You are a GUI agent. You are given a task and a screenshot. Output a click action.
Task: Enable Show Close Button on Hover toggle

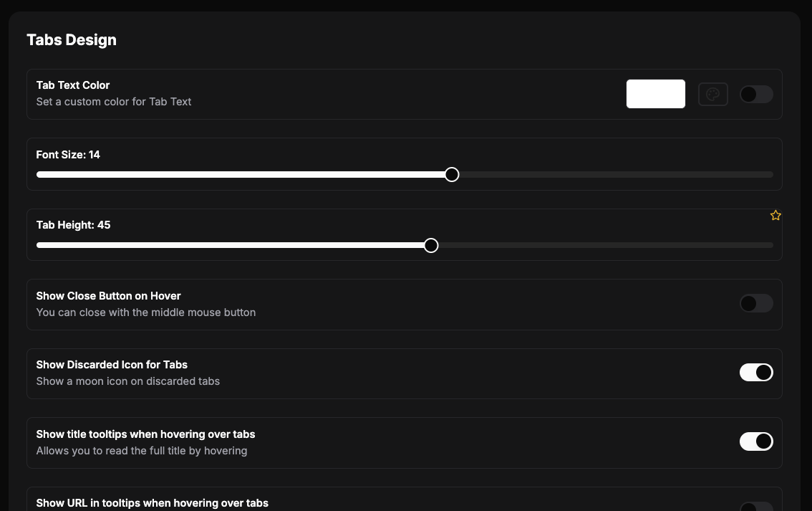pyautogui.click(x=756, y=303)
